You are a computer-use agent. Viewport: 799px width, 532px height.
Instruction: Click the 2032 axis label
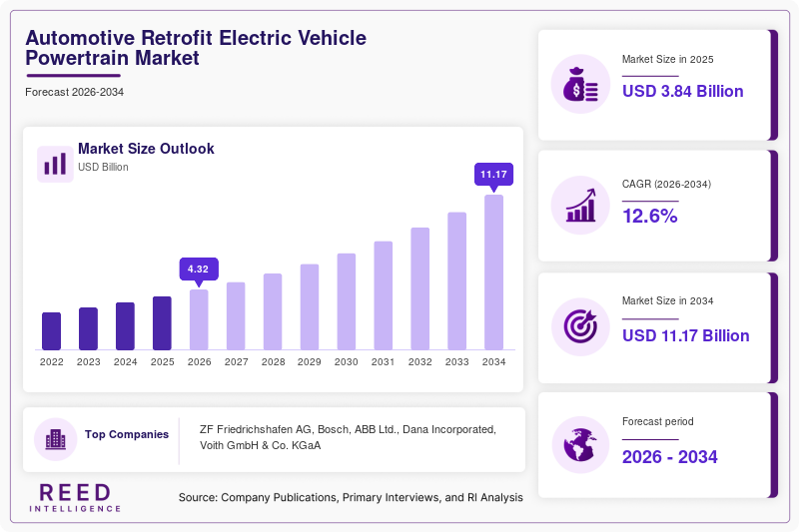pyautogui.click(x=419, y=362)
